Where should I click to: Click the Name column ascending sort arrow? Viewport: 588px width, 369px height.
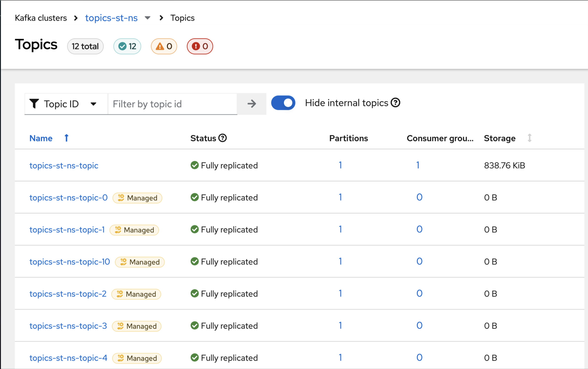(66, 138)
